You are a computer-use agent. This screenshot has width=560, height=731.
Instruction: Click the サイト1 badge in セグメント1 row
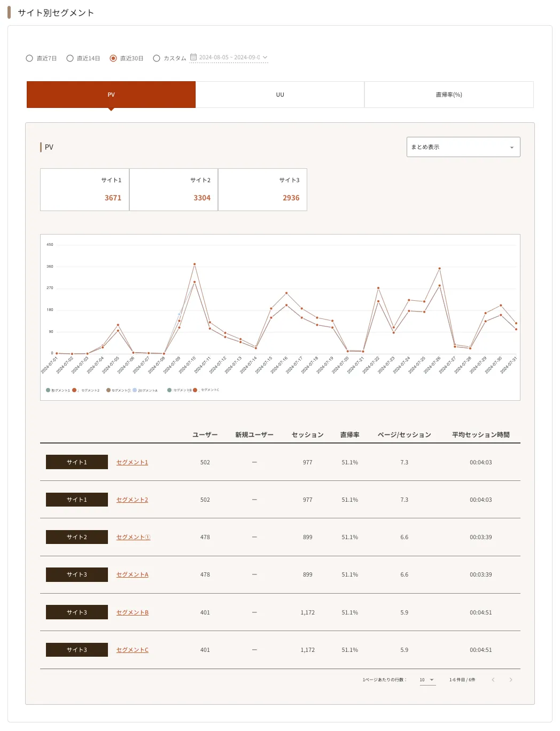tap(77, 462)
